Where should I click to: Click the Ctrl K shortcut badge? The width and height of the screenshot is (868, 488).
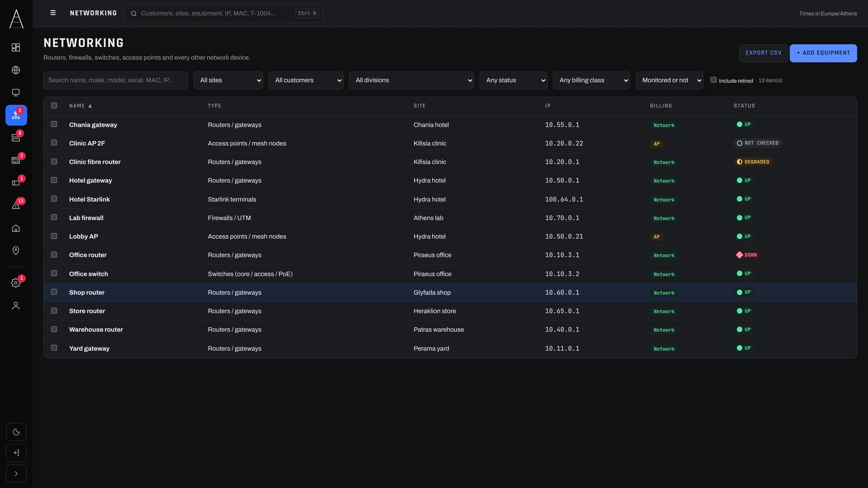[x=307, y=13]
